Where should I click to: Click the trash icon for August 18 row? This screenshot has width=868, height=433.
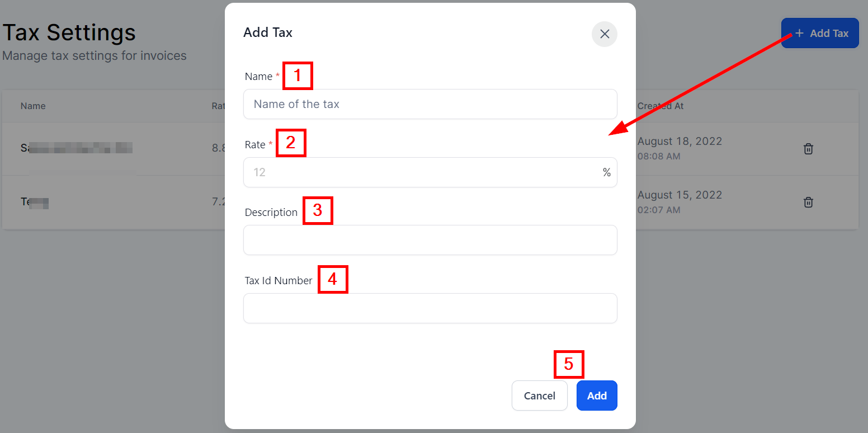pos(808,149)
